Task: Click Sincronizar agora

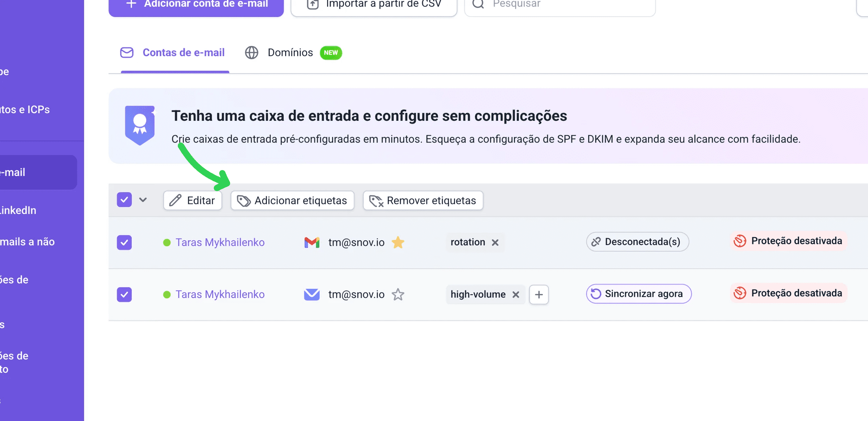Action: tap(638, 294)
